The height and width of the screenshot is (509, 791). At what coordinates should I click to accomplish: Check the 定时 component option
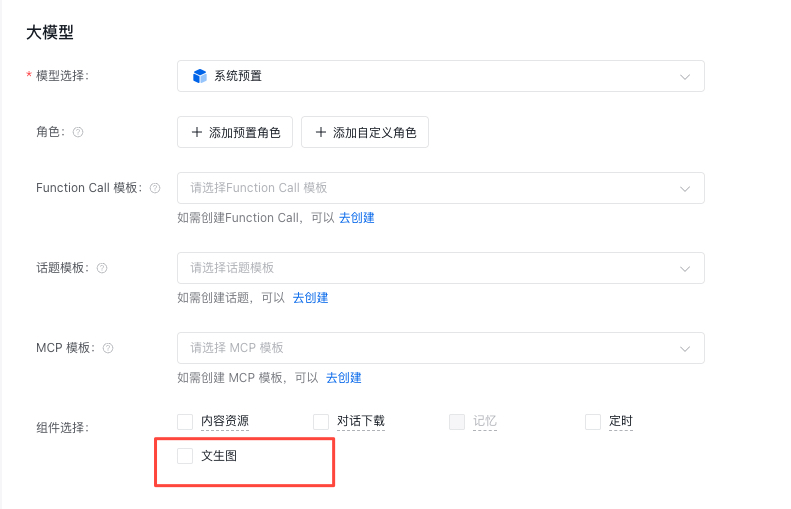click(593, 422)
